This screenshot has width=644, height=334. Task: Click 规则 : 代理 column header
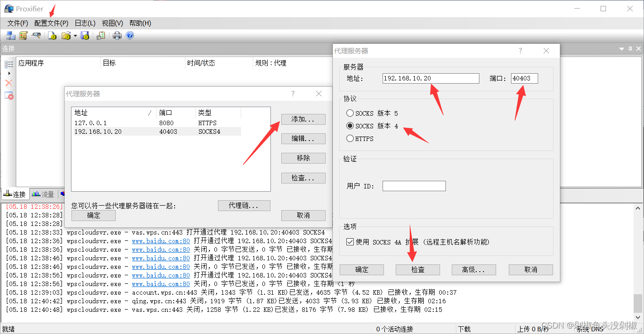point(271,63)
